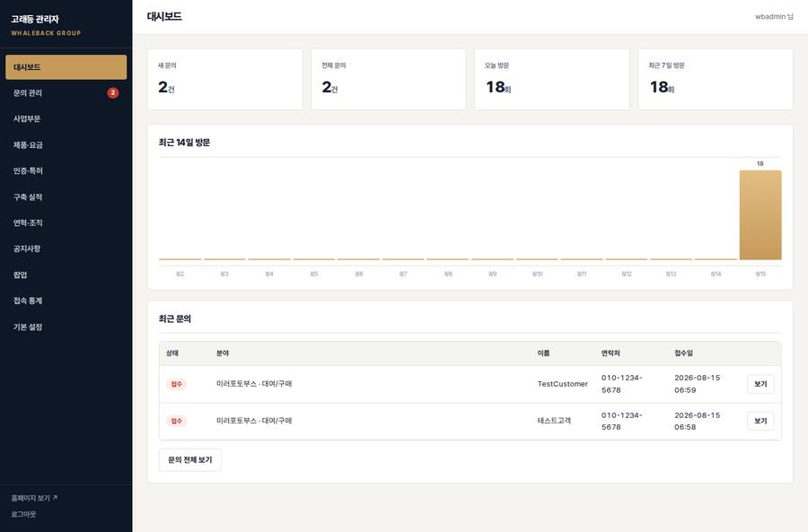Go to the 팝업 management menu
The image size is (808, 532).
pyautogui.click(x=66, y=275)
